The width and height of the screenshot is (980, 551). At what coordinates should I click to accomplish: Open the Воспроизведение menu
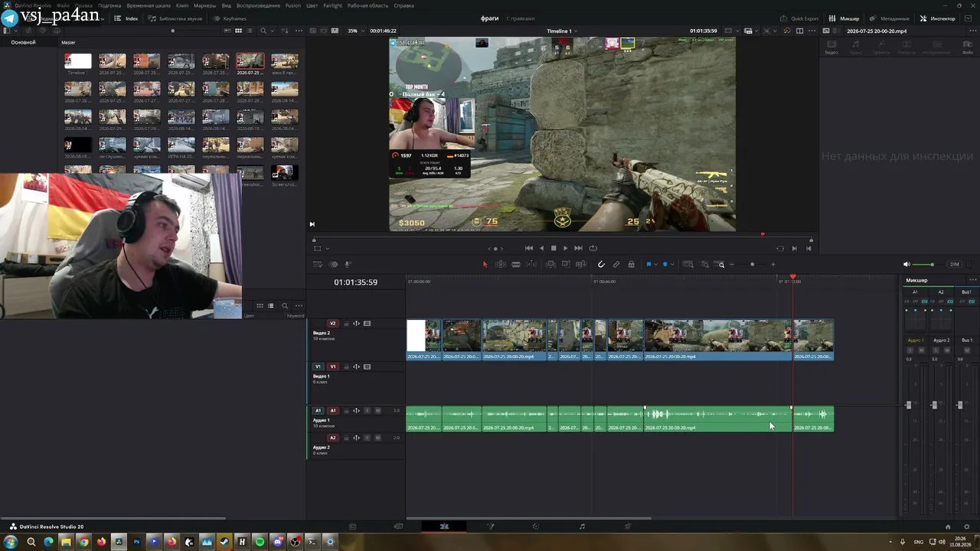[258, 5]
